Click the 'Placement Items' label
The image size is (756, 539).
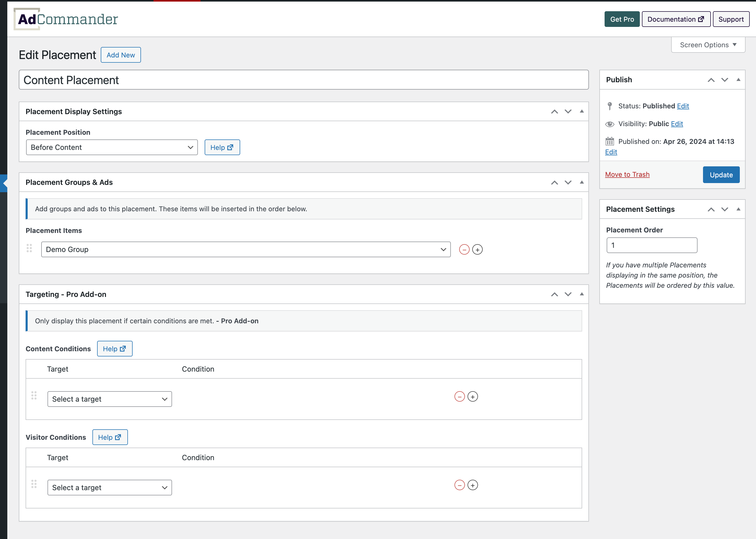[x=54, y=231]
